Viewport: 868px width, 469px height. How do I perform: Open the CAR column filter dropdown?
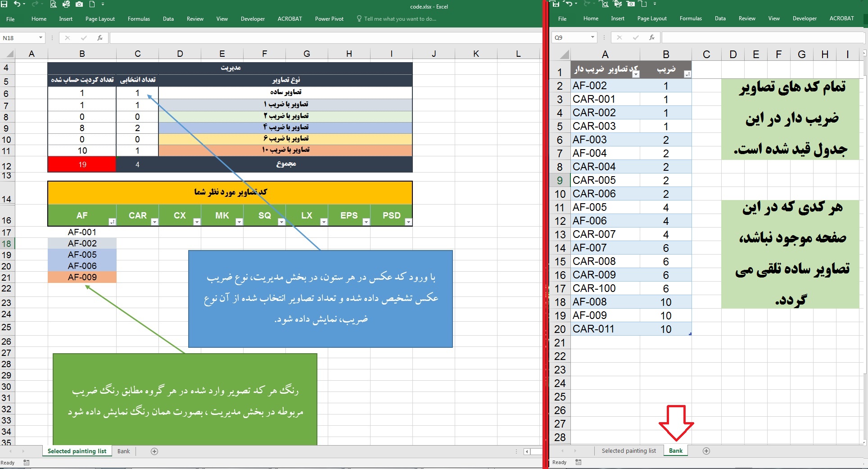point(154,222)
